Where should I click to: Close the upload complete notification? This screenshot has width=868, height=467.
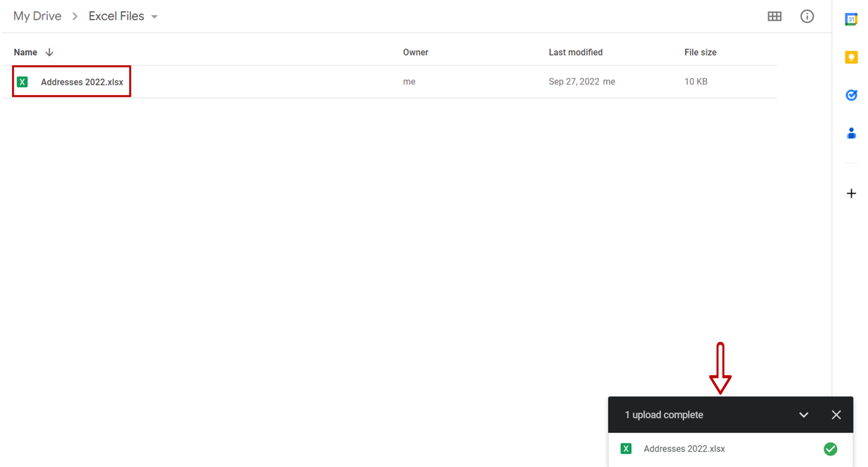click(836, 414)
